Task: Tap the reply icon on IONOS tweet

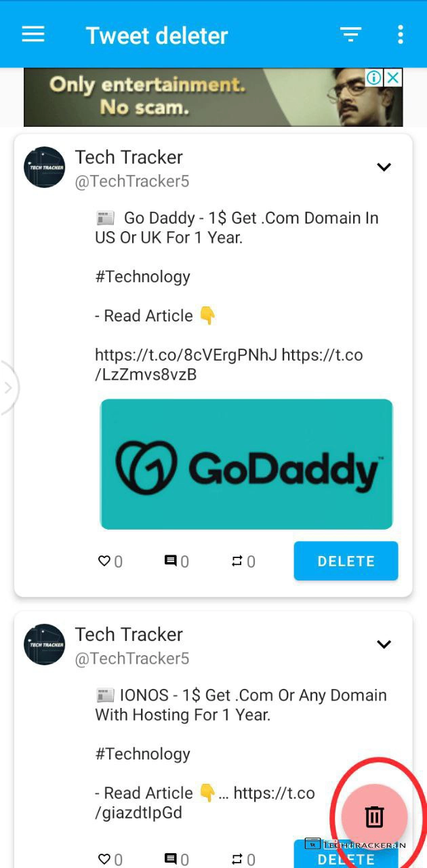Action: (171, 859)
